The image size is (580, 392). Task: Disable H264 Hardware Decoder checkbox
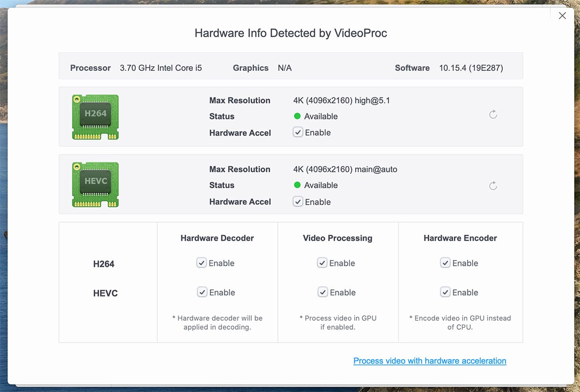pyautogui.click(x=202, y=263)
